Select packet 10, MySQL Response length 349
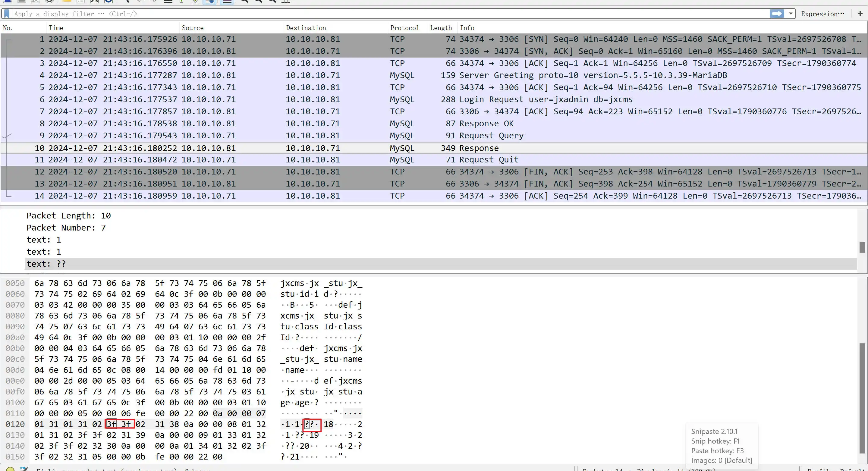 434,148
